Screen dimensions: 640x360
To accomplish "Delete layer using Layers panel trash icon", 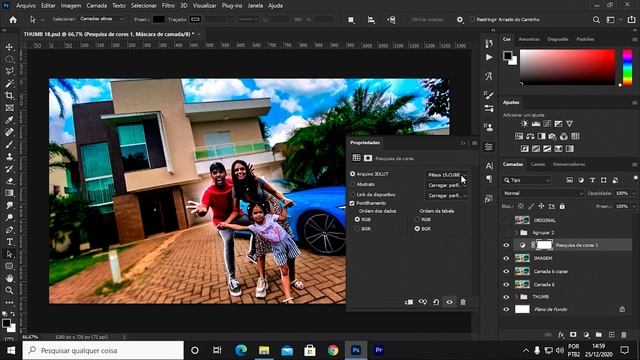I will click(x=624, y=335).
